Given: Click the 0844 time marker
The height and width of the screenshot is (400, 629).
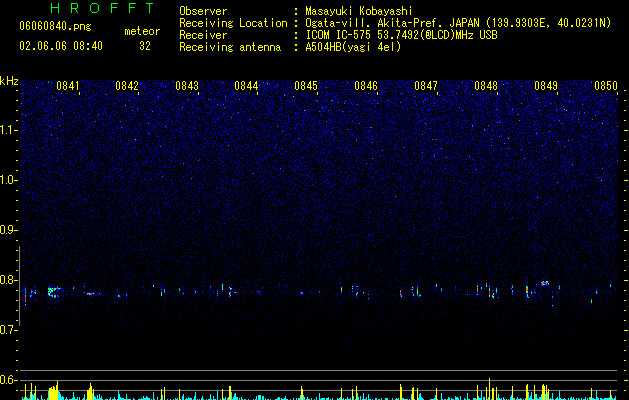Looking at the screenshot, I should coord(246,86).
